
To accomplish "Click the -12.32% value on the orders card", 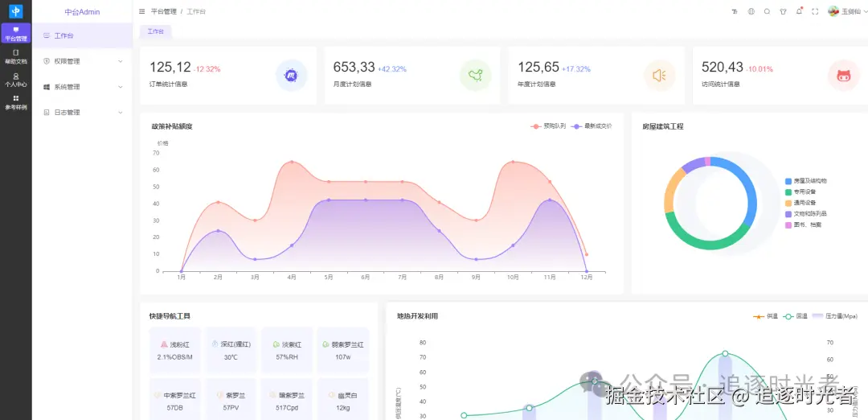I will (207, 69).
